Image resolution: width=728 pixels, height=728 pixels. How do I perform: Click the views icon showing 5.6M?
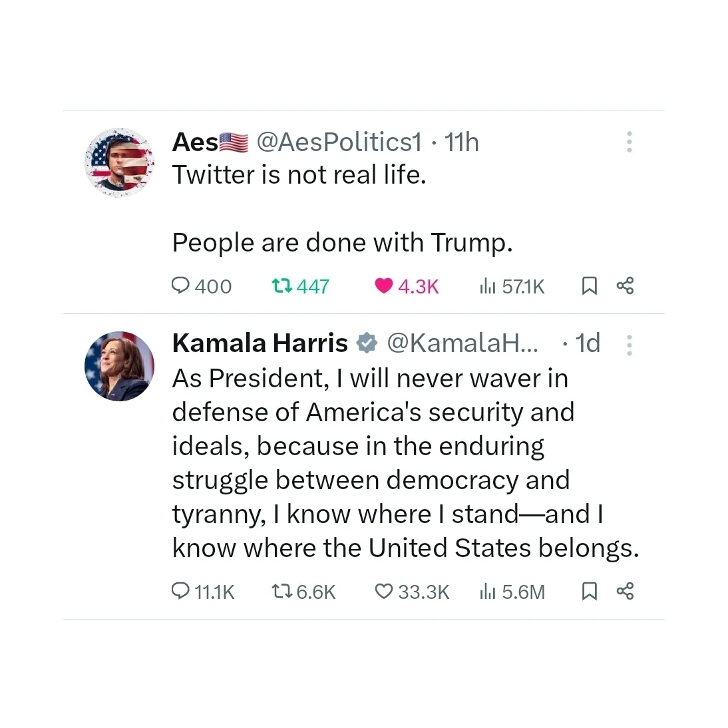point(488,591)
